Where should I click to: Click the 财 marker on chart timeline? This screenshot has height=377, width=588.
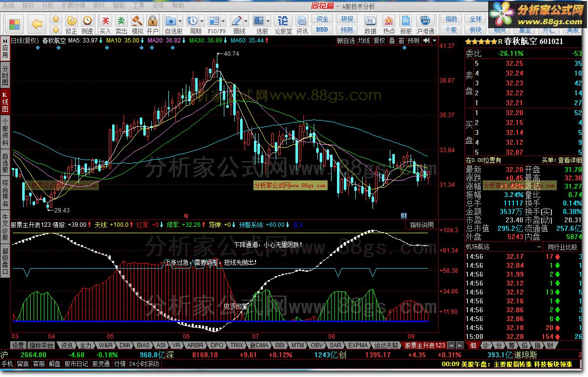(404, 215)
